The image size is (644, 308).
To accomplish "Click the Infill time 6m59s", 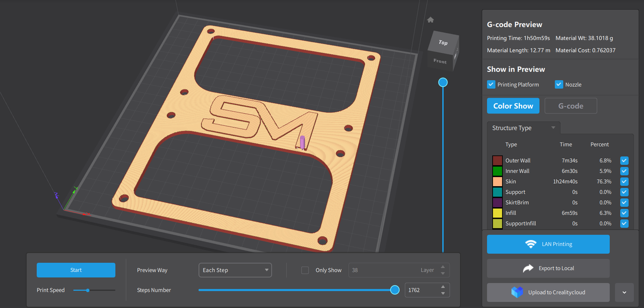I will tap(569, 213).
